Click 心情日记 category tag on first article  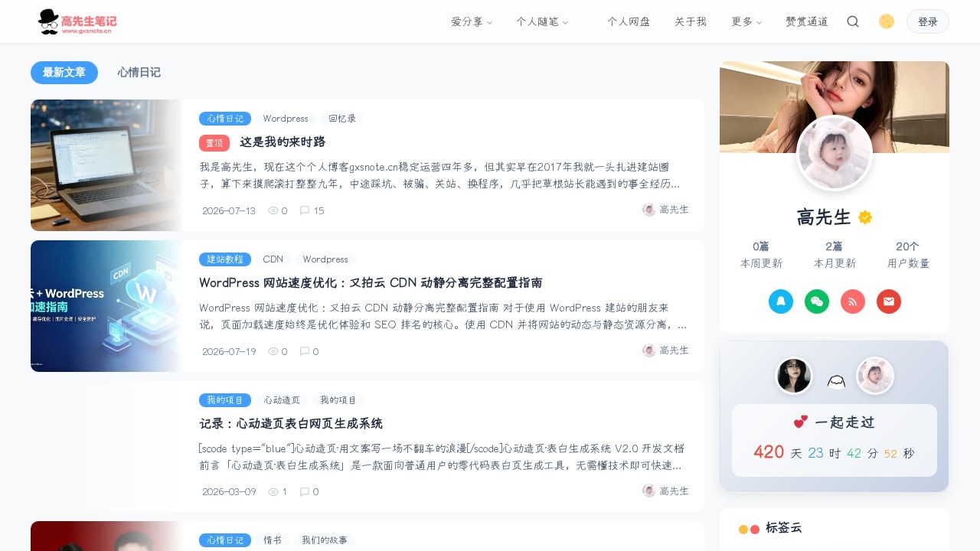click(225, 119)
